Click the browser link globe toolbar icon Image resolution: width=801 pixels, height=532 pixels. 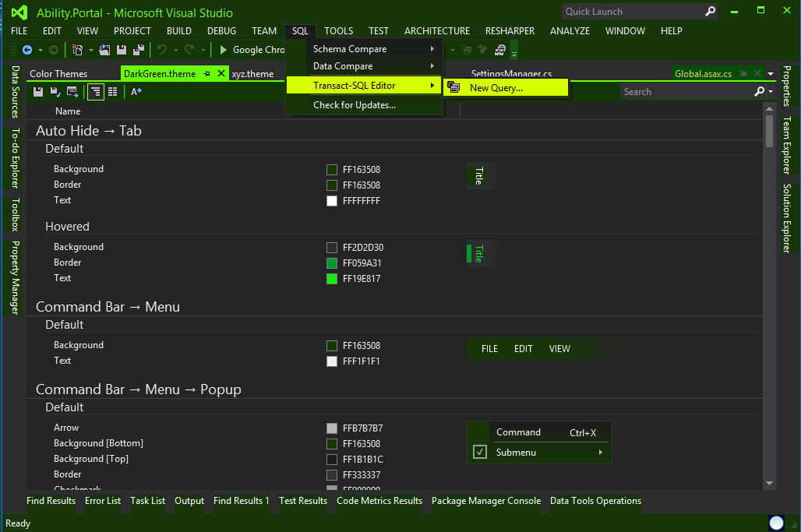[500, 50]
